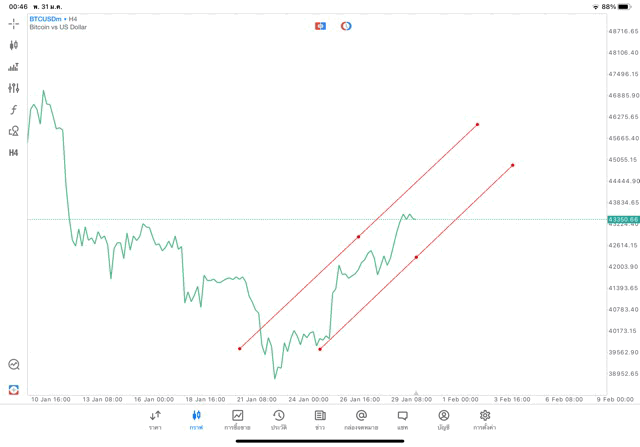Image resolution: width=640 pixels, height=447 pixels.
Task: Click the red-blue circular icon at top
Action: [x=346, y=26]
